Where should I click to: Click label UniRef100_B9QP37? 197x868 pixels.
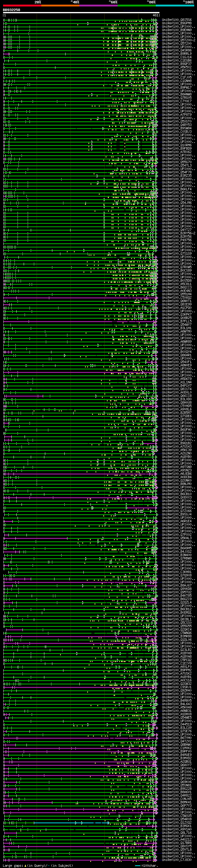(x=177, y=64)
